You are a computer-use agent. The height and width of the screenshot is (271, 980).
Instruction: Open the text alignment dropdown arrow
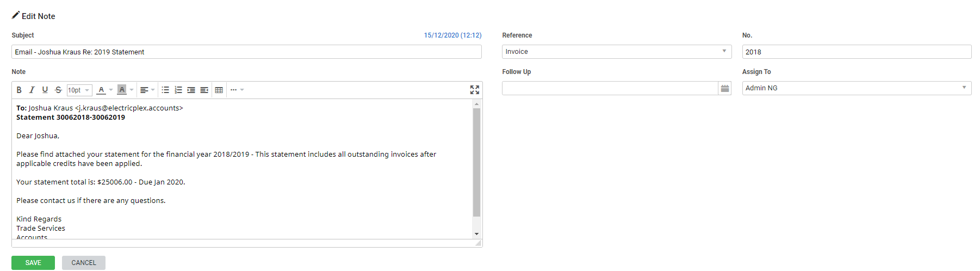click(x=153, y=90)
